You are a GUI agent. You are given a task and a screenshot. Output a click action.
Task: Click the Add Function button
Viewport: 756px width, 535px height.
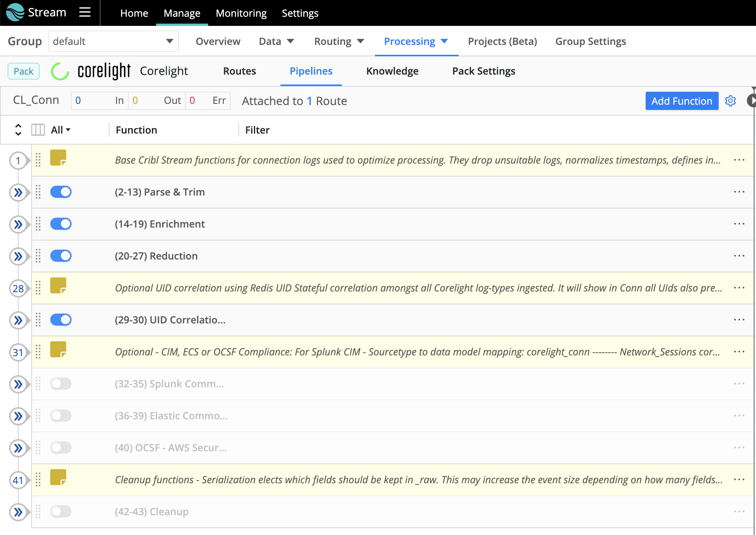[x=681, y=101]
